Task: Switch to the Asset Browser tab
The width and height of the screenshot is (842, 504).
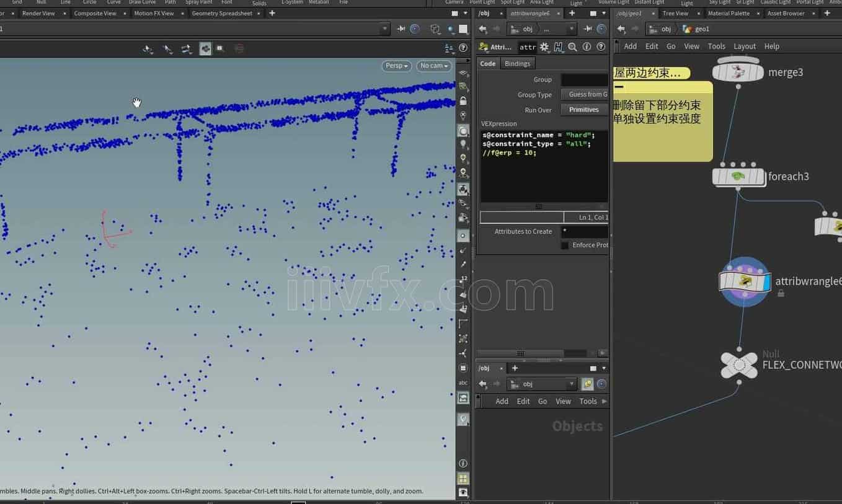Action: (786, 13)
